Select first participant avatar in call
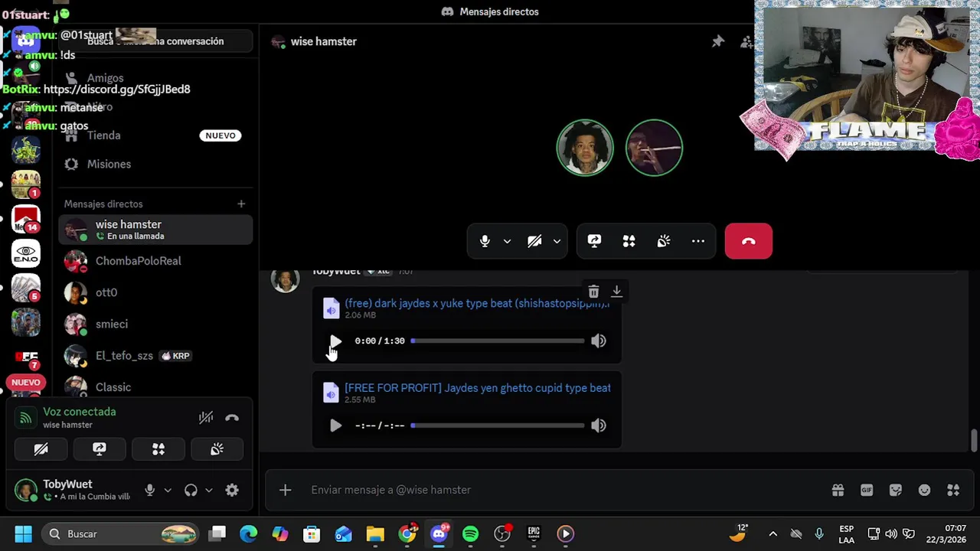 (585, 148)
